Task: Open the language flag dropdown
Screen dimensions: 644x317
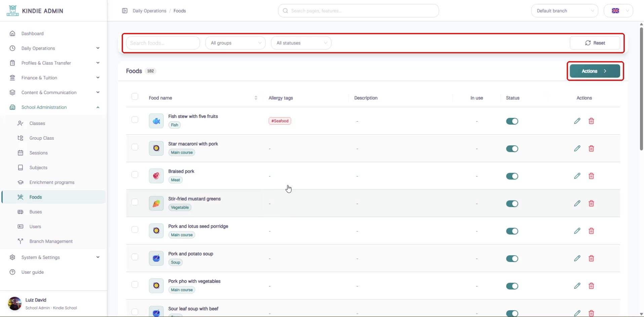Action: click(x=618, y=11)
